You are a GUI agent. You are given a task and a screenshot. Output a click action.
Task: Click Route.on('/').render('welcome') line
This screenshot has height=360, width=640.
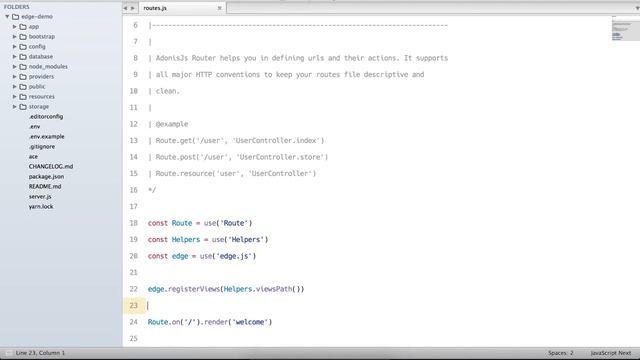210,322
